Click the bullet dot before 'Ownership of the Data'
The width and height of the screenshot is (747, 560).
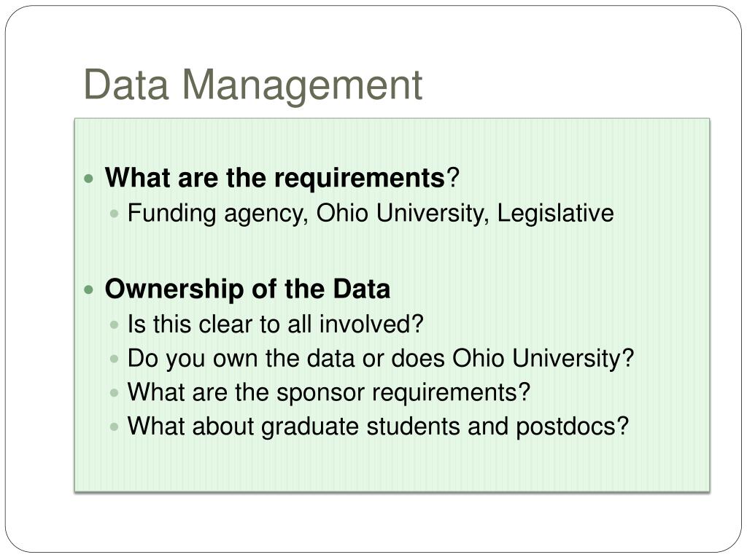click(88, 289)
